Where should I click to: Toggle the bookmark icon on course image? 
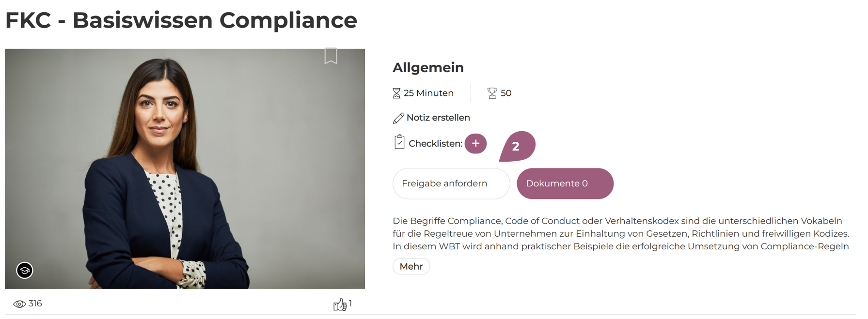pyautogui.click(x=331, y=56)
